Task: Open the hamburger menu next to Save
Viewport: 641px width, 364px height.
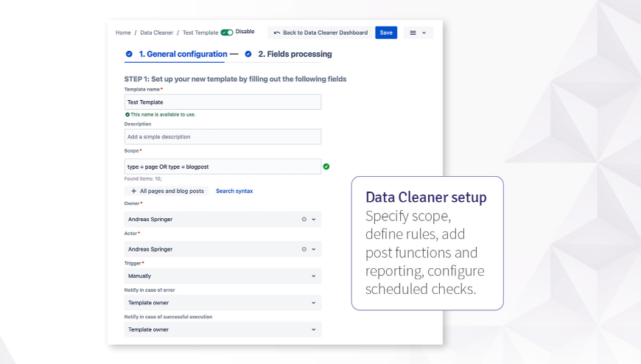Action: [x=418, y=32]
